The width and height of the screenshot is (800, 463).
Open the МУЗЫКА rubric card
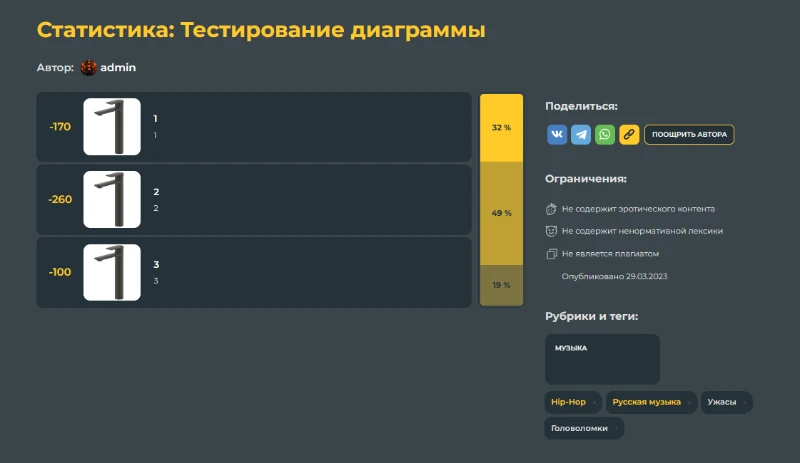(602, 359)
